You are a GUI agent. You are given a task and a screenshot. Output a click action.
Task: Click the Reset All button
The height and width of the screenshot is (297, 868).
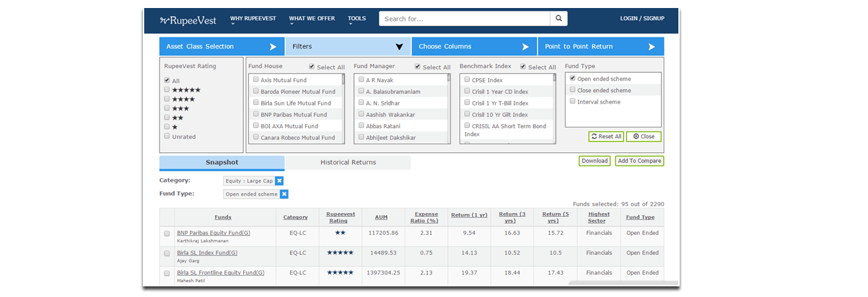pos(606,136)
